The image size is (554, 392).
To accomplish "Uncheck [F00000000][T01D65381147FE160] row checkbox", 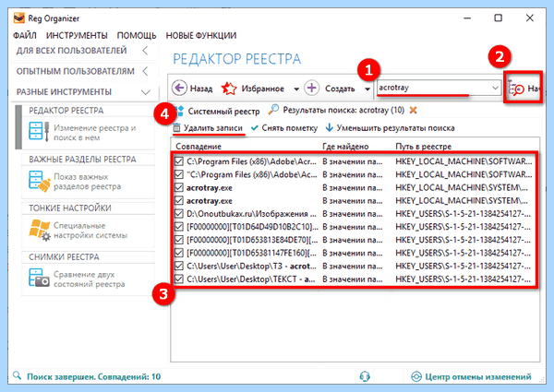I will 179,253.
